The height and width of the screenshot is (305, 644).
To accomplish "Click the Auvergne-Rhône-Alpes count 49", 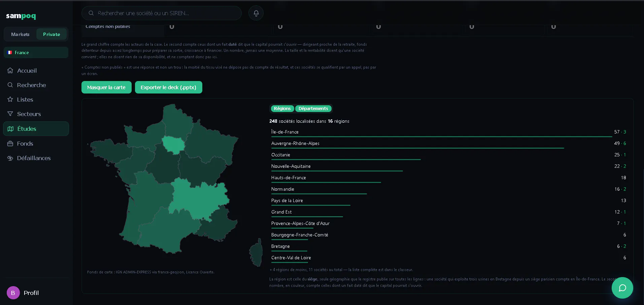I will point(617,143).
